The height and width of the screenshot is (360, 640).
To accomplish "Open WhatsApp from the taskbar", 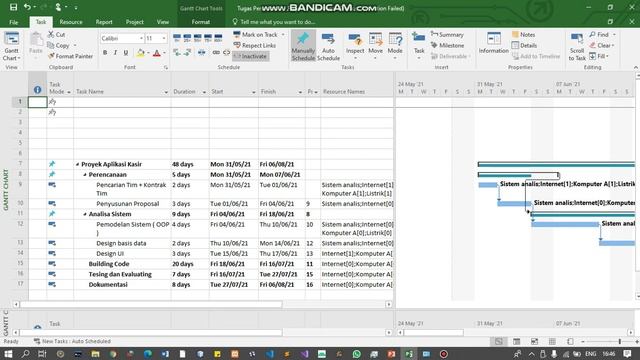I will pos(356,354).
